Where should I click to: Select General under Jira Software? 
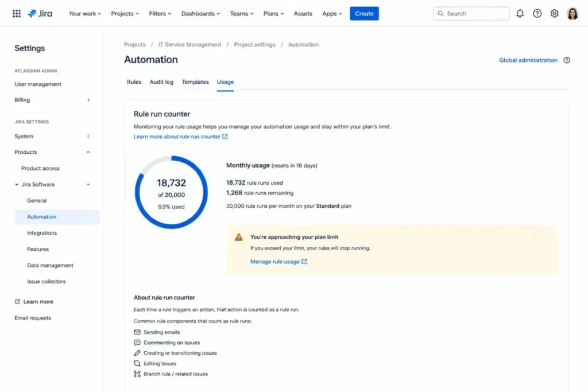tap(37, 200)
